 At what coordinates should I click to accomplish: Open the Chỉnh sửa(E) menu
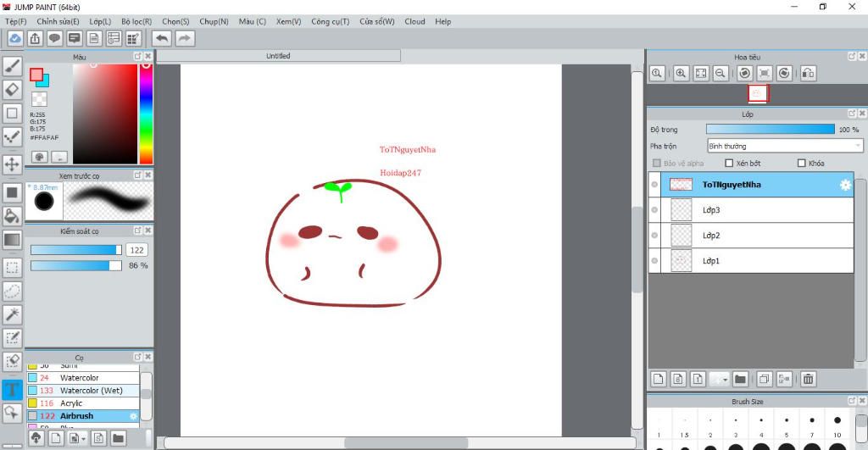point(58,21)
